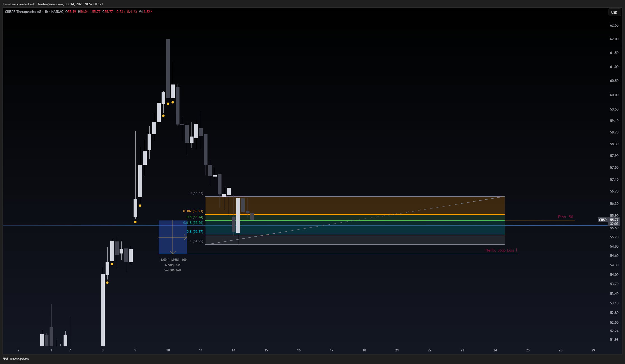Click the 62.50 price axis label
Viewport: 625px width, 364px height.
click(x=614, y=25)
